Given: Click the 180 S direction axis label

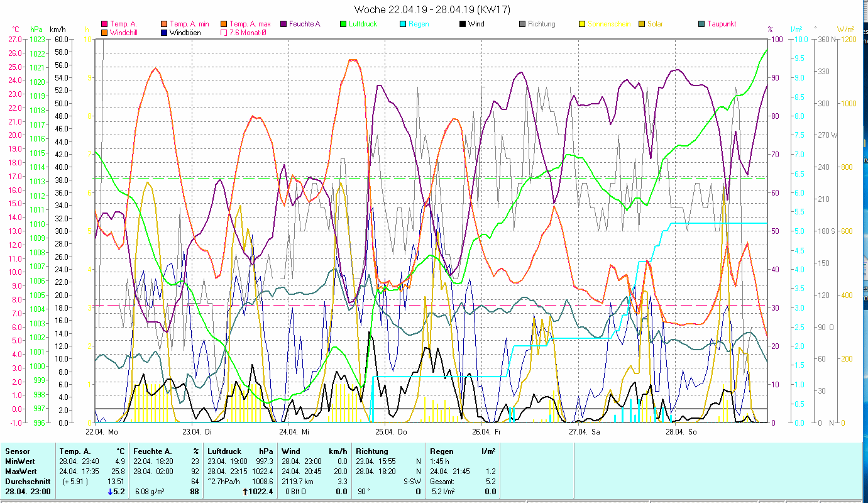Looking at the screenshot, I should [825, 231].
